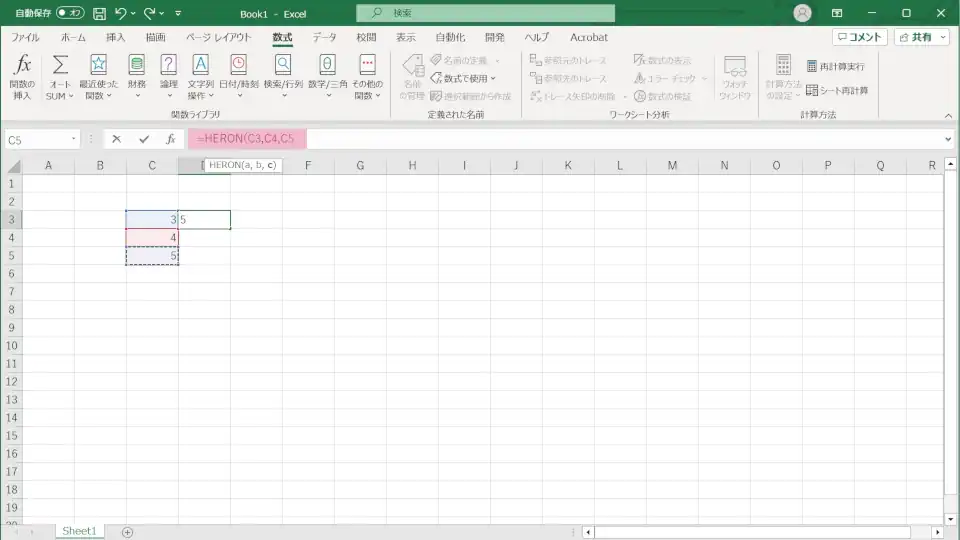
Task: Switch to the Review (校閲) tab
Action: pyautogui.click(x=366, y=37)
